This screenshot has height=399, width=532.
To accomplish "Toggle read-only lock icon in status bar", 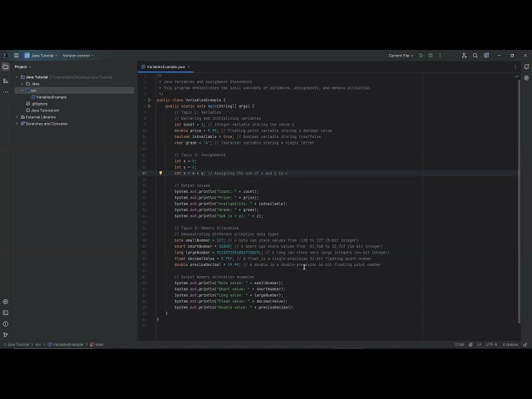I will (525, 344).
